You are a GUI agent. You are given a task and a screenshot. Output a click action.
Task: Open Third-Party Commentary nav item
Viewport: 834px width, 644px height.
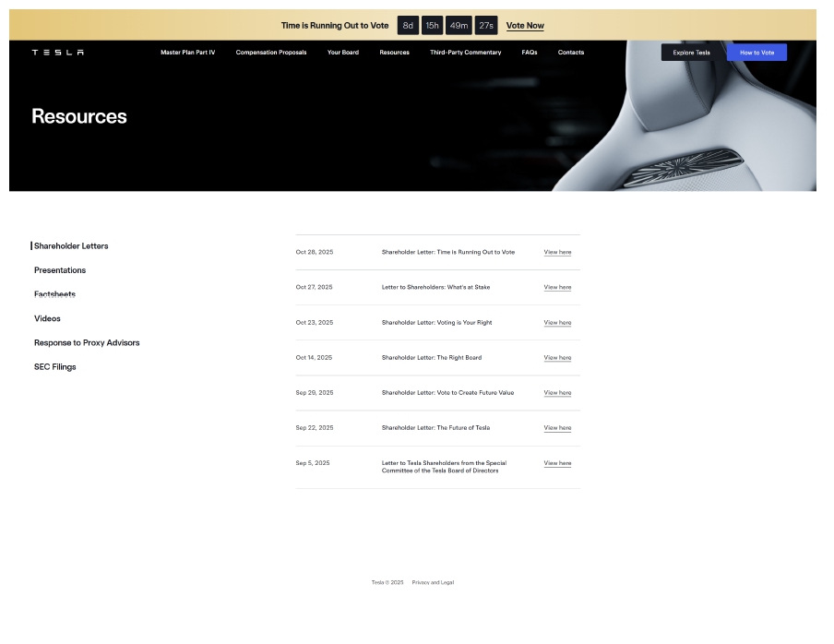(465, 53)
